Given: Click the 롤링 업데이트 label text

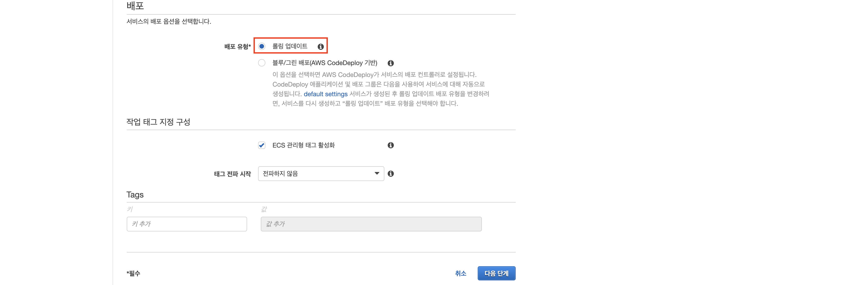Looking at the screenshot, I should tap(289, 46).
